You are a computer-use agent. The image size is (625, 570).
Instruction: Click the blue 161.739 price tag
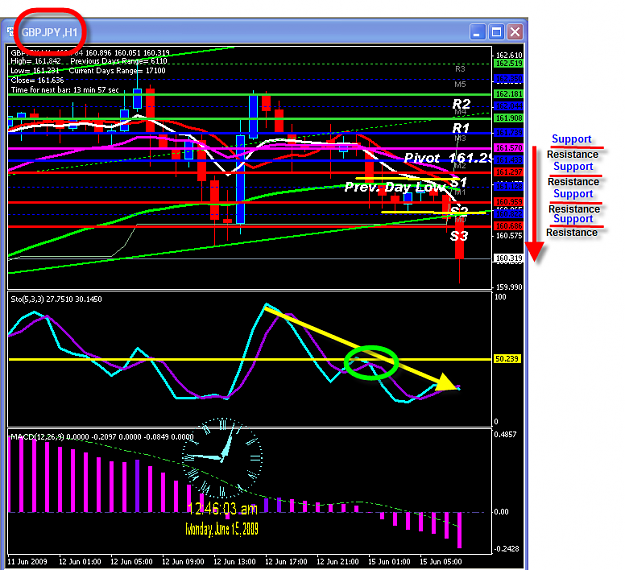click(x=508, y=133)
